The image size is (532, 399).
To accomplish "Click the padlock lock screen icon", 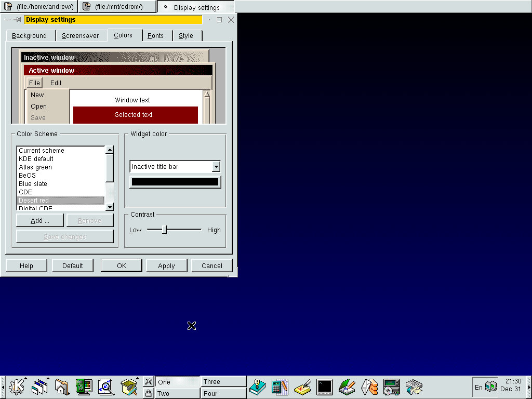I will (148, 393).
